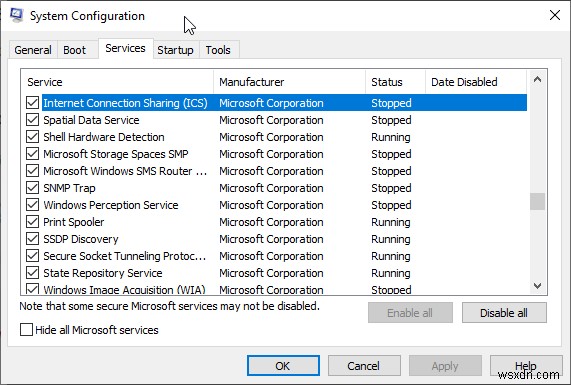Sort by the Manufacturer column header
571x385 pixels.
tap(290, 82)
